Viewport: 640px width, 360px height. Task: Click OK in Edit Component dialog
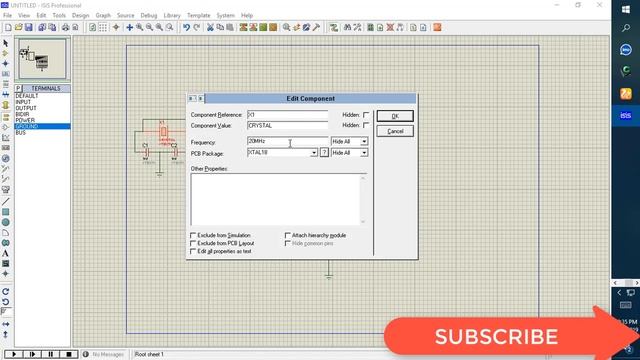pyautogui.click(x=395, y=116)
